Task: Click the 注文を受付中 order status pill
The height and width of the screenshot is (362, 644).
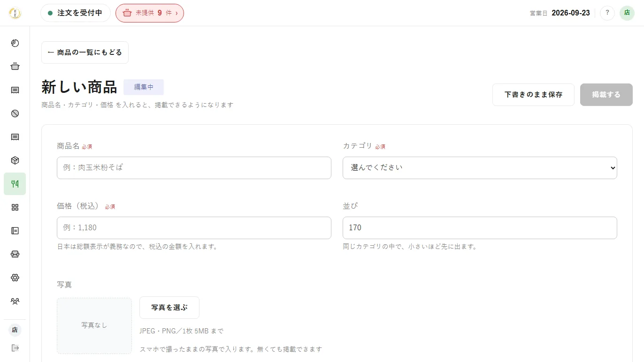Action: click(76, 13)
